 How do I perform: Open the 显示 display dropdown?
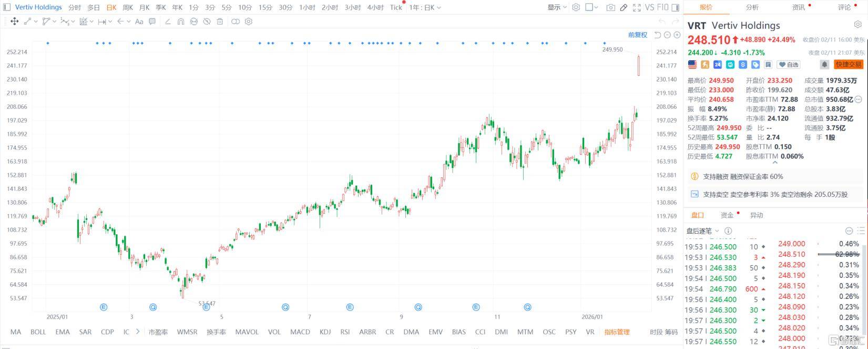(557, 7)
